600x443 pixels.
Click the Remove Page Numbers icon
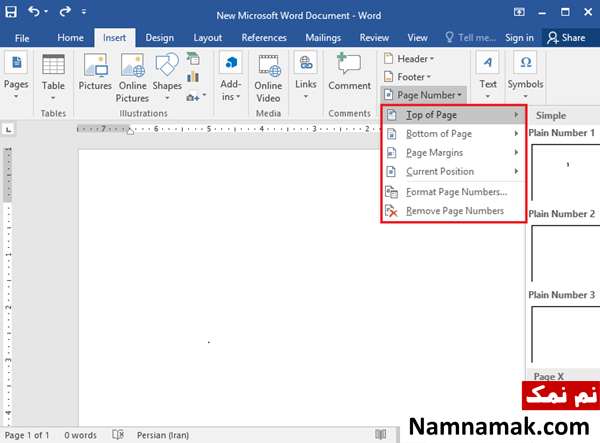[391, 211]
